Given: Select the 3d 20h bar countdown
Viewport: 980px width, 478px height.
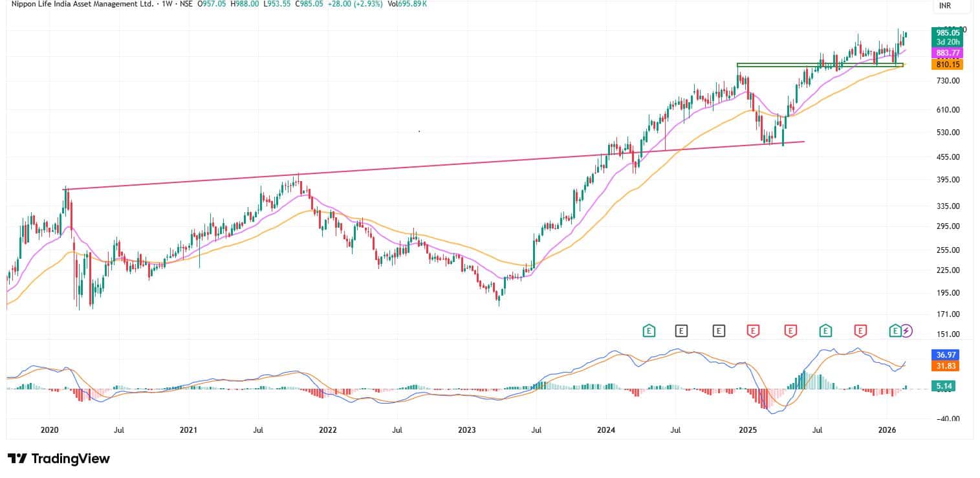Looking at the screenshot, I should [x=947, y=41].
